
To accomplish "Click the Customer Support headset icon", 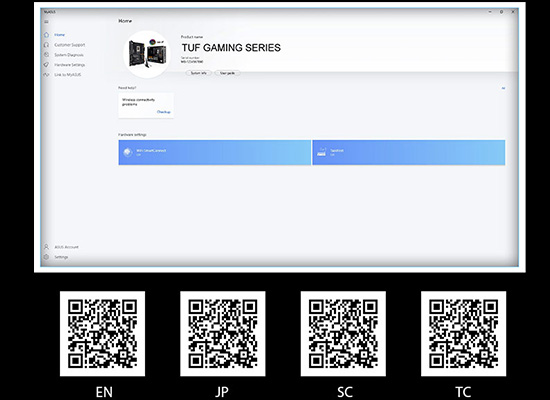I will 46,45.
